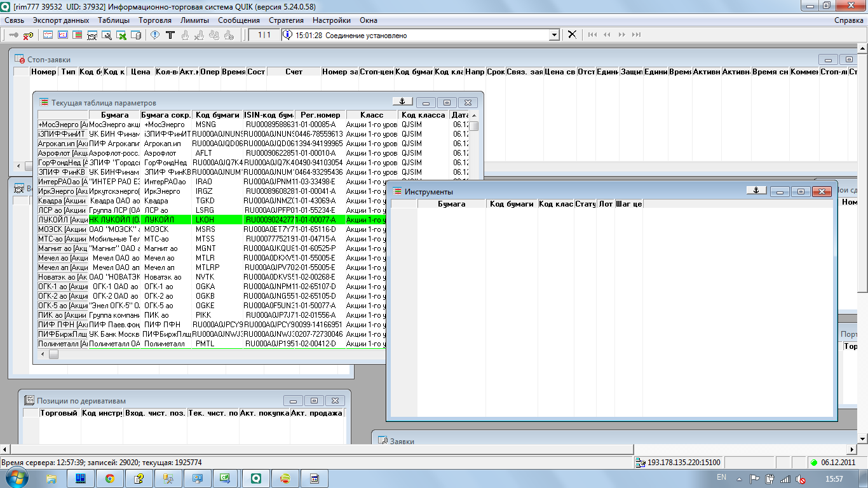The width and height of the screenshot is (868, 488).
Task: Click the blue exclamation message icon
Action: pos(155,35)
